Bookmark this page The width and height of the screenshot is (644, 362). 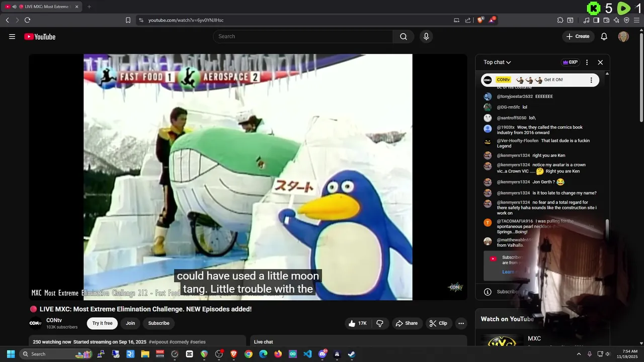pos(128,20)
